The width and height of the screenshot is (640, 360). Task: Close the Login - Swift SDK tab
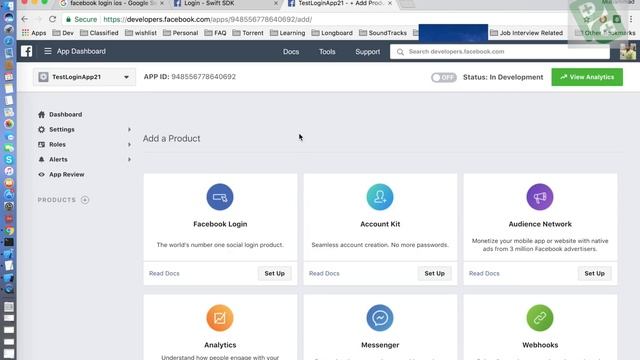point(276,3)
